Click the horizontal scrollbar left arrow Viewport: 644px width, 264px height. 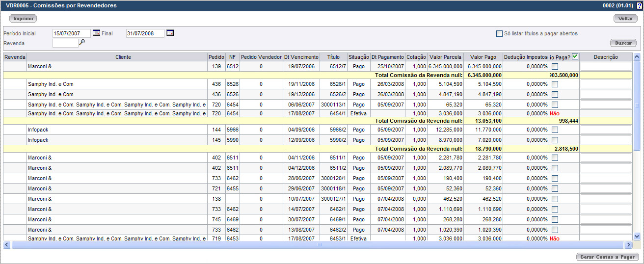7,244
